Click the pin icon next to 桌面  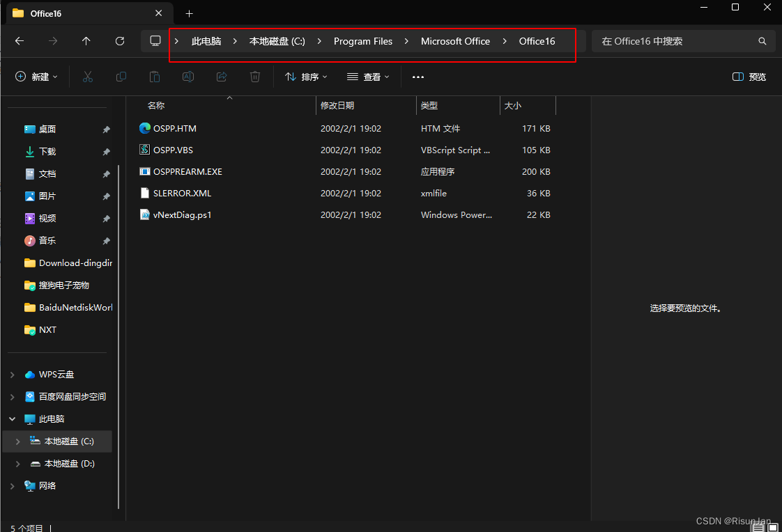coord(106,130)
